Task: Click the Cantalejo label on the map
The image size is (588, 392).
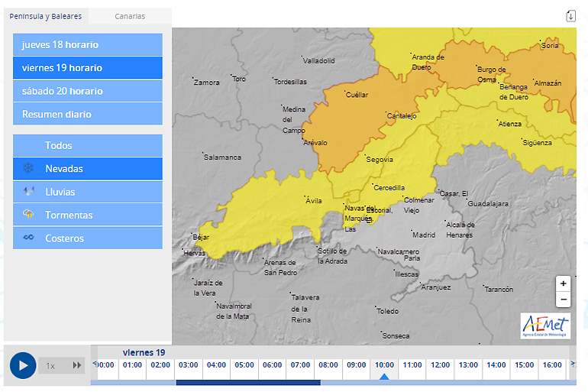Action: [x=402, y=116]
